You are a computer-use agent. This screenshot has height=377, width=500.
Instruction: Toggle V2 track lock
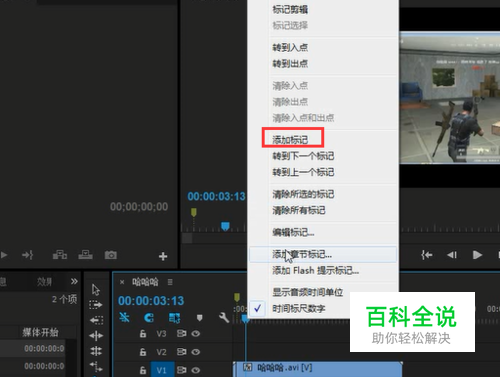[143, 352]
